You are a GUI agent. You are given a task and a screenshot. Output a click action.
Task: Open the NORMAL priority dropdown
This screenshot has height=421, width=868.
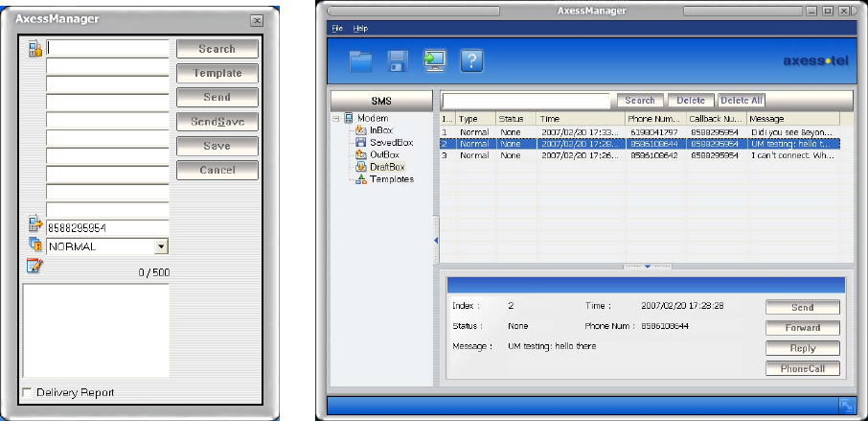161,246
